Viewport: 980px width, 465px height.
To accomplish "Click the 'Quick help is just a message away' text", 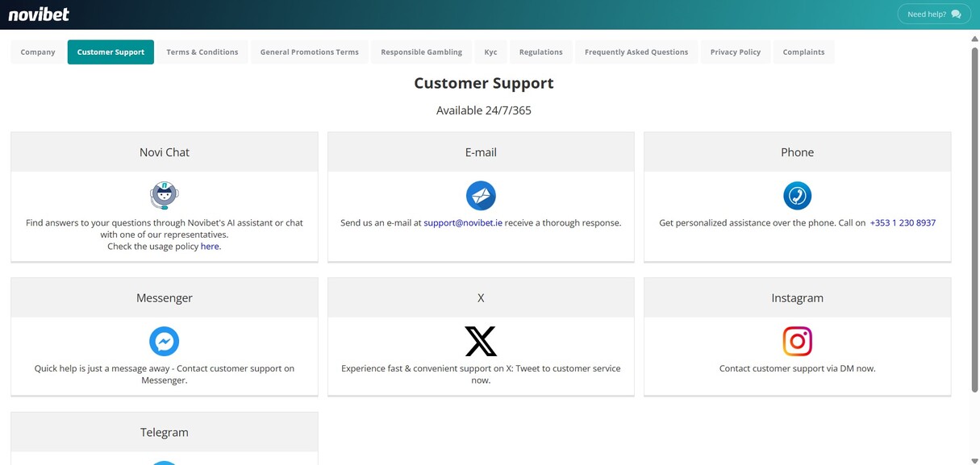I will [103, 368].
